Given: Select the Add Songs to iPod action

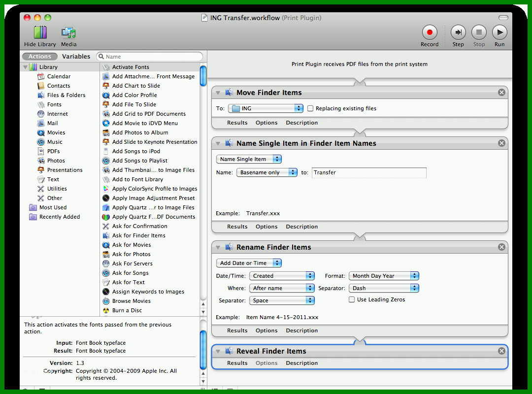Looking at the screenshot, I should (x=150, y=151).
